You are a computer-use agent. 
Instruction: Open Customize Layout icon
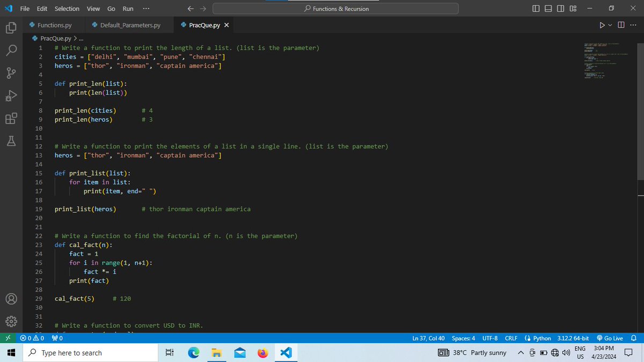[573, 9]
